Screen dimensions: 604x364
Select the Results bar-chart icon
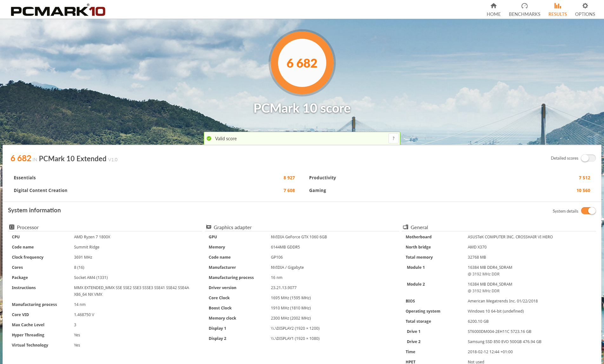(557, 6)
